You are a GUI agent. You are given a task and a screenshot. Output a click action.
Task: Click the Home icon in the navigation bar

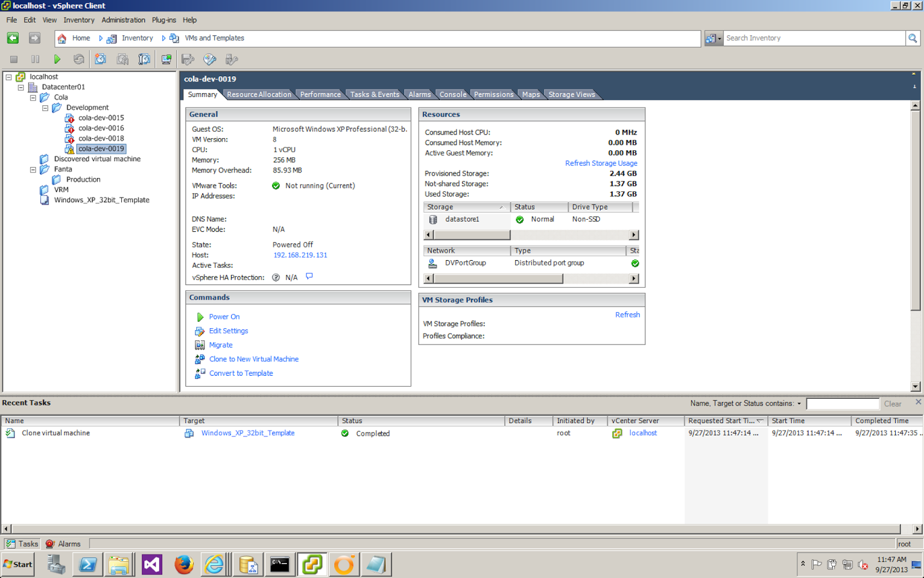(x=62, y=38)
